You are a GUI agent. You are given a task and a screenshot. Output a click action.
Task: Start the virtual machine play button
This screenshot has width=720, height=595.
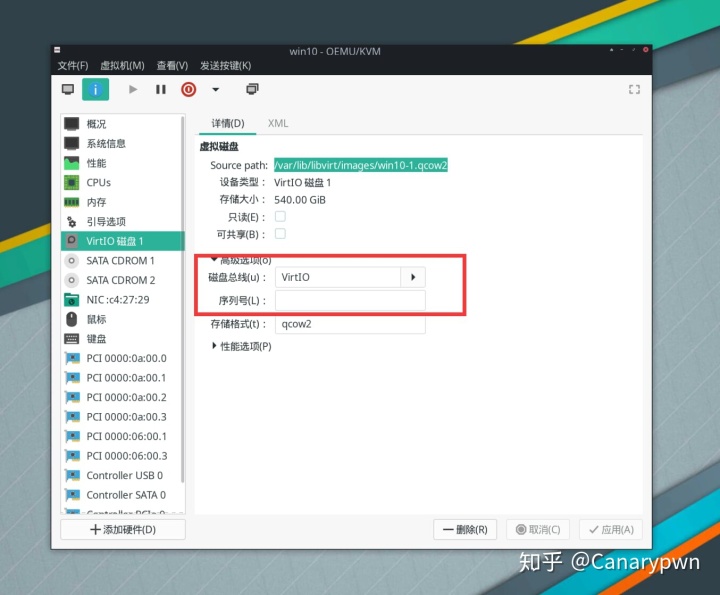click(x=133, y=89)
